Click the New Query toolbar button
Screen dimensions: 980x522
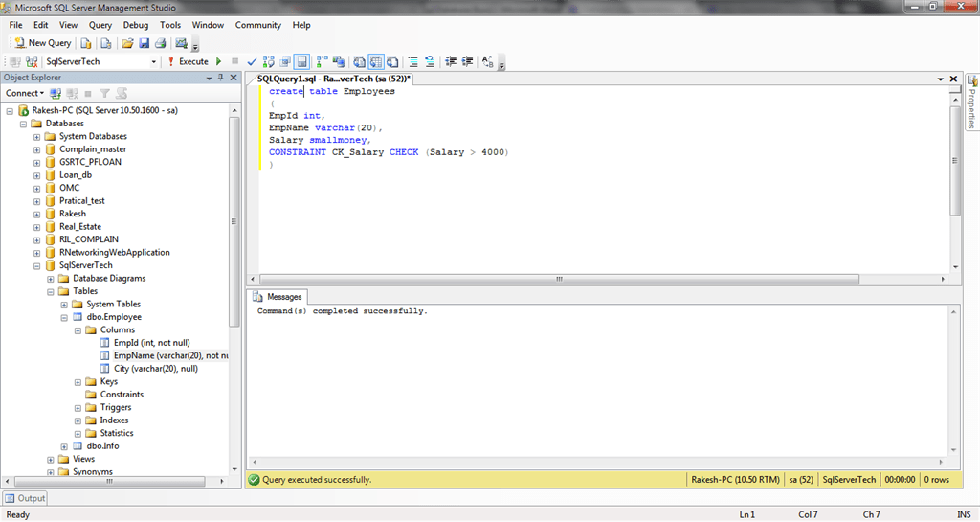[x=42, y=43]
